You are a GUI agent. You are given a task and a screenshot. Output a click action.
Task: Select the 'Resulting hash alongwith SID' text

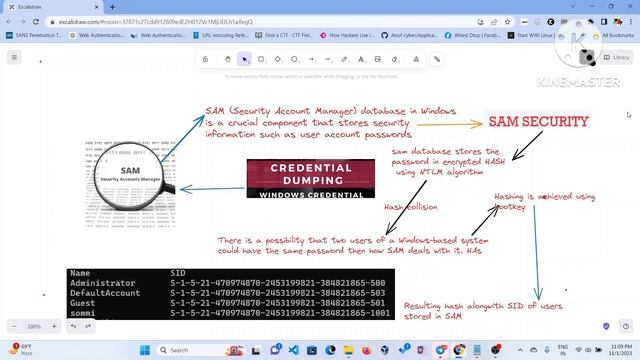click(483, 311)
